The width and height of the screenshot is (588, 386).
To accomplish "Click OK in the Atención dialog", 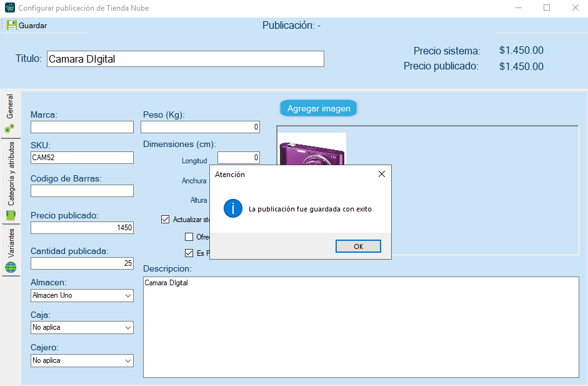I will 358,246.
